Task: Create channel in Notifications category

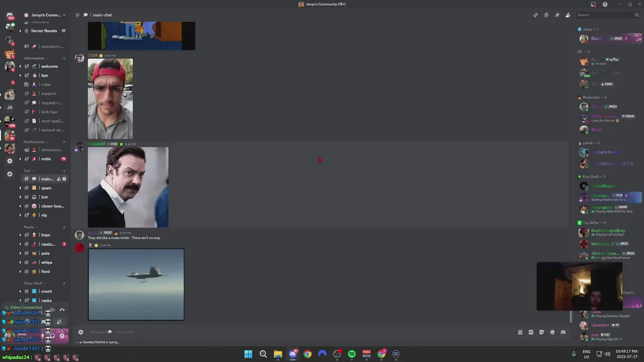Action: tap(64, 142)
